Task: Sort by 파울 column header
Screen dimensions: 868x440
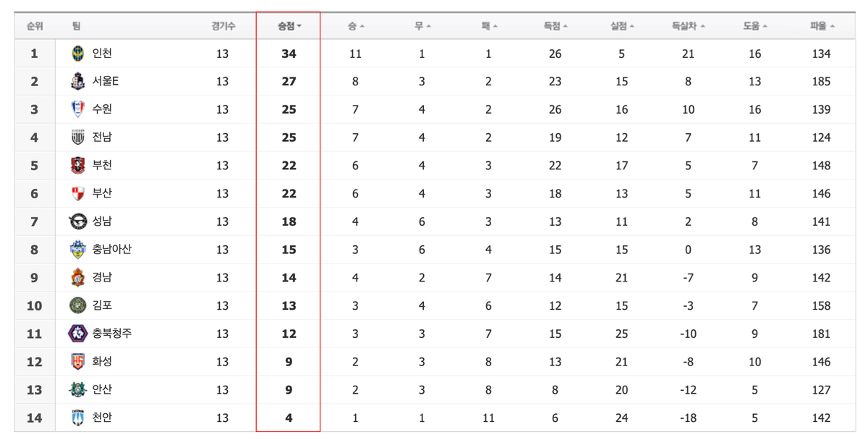Action: pos(822,26)
